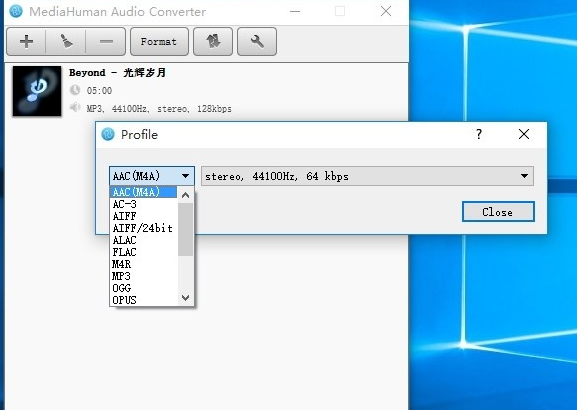
Task: Choose ALAC in the format list
Action: click(x=144, y=240)
